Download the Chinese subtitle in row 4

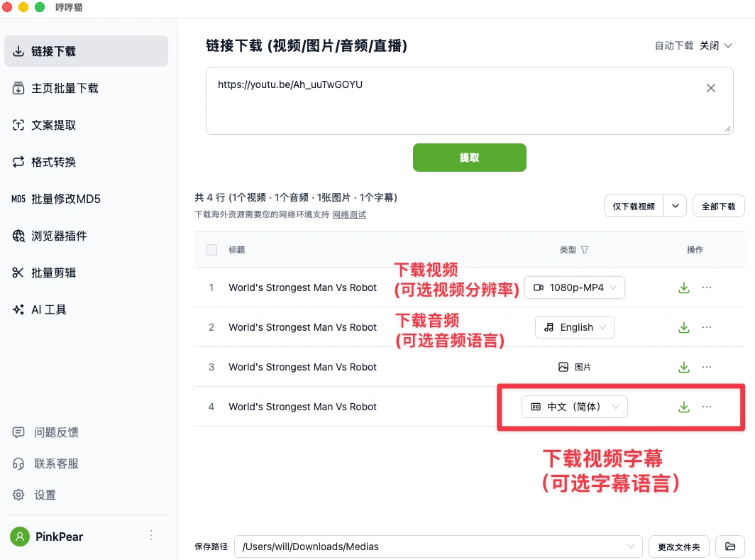coord(684,407)
